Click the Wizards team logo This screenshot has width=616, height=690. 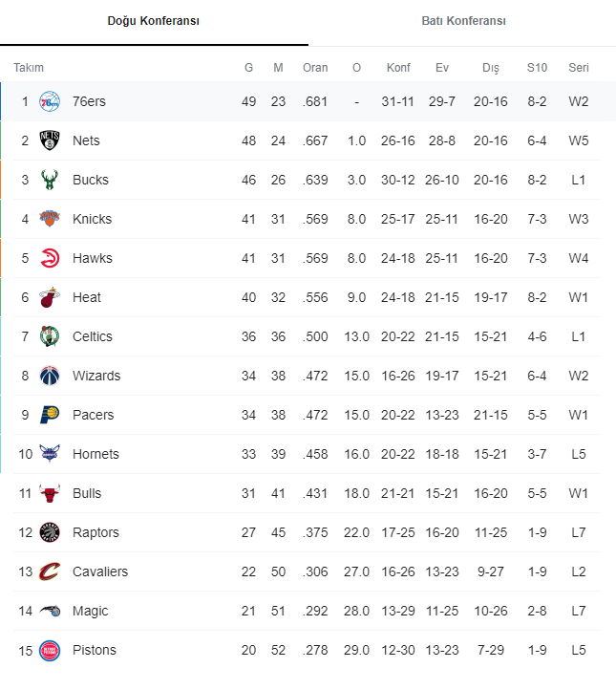tap(50, 376)
